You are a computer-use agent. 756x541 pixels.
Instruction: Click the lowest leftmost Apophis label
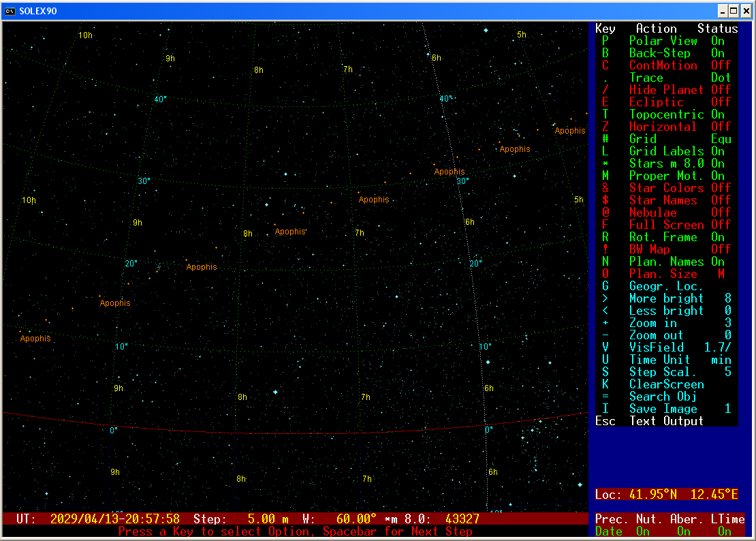pyautogui.click(x=35, y=339)
